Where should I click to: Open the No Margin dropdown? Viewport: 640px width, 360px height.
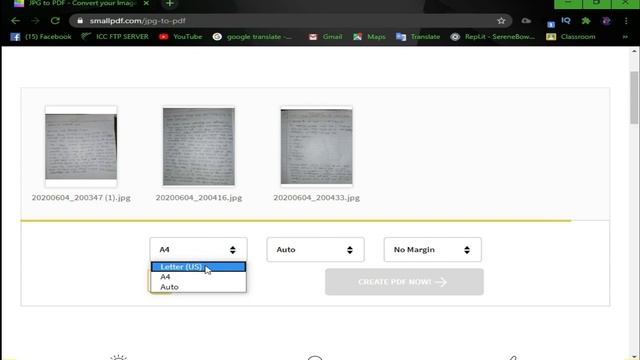point(433,249)
